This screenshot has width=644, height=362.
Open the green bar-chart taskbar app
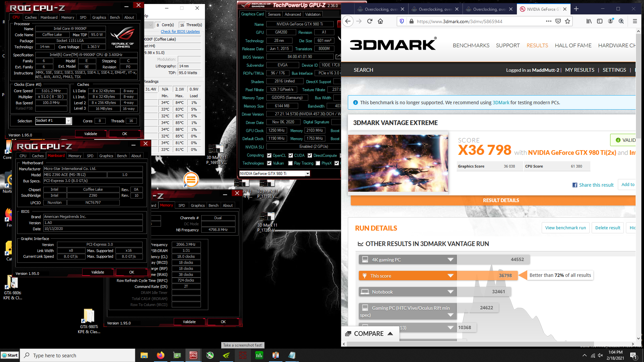[x=259, y=355]
